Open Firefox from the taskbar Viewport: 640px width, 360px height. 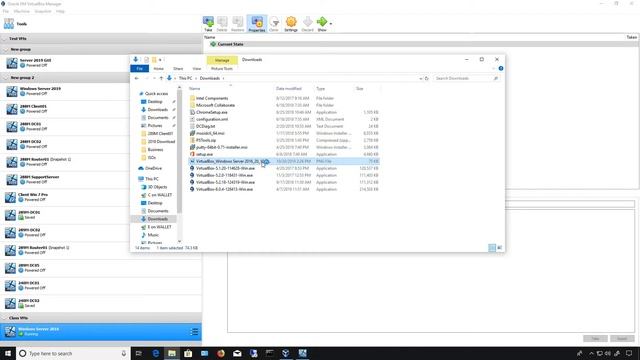(x=221, y=353)
